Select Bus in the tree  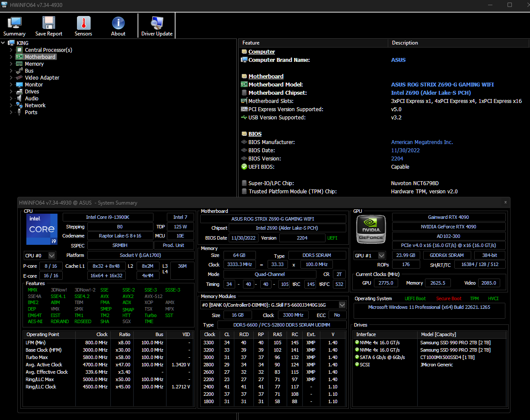coord(29,71)
